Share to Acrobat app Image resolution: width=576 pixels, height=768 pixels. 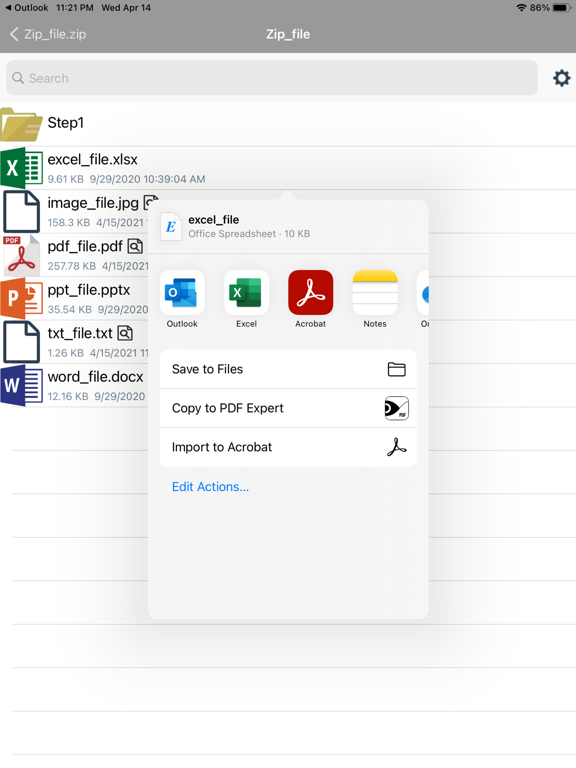pos(311,299)
